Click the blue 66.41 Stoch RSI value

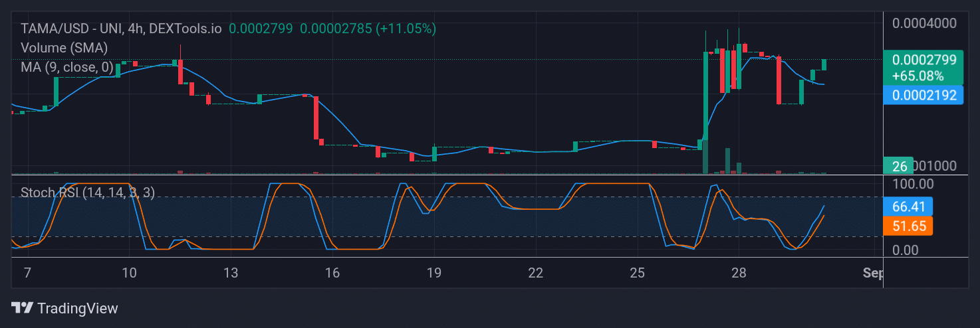(908, 206)
